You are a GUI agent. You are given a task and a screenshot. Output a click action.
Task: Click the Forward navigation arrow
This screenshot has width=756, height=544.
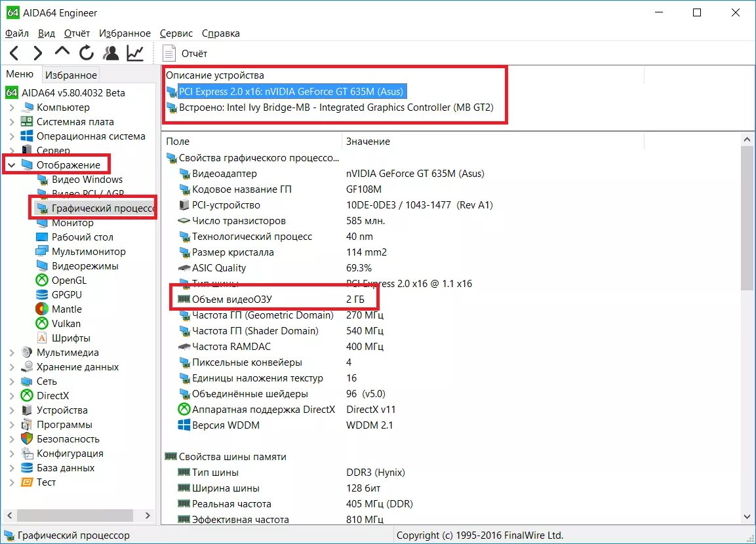pos(38,53)
